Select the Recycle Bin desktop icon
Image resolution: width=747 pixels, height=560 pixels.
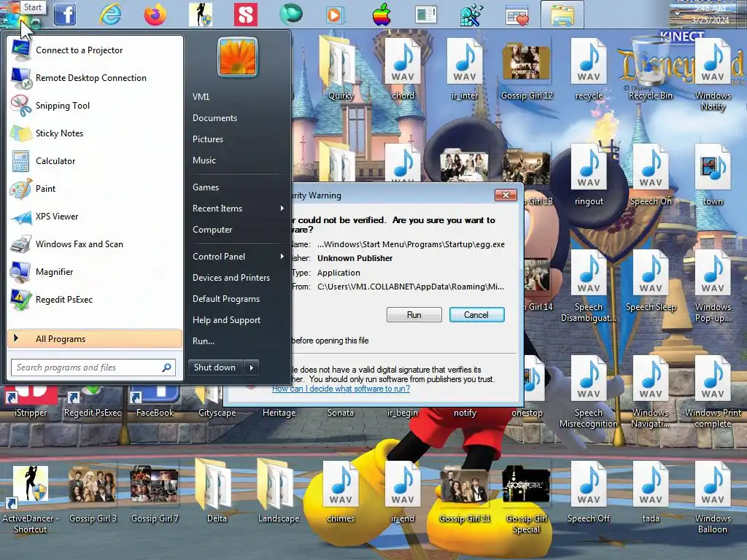click(x=650, y=69)
